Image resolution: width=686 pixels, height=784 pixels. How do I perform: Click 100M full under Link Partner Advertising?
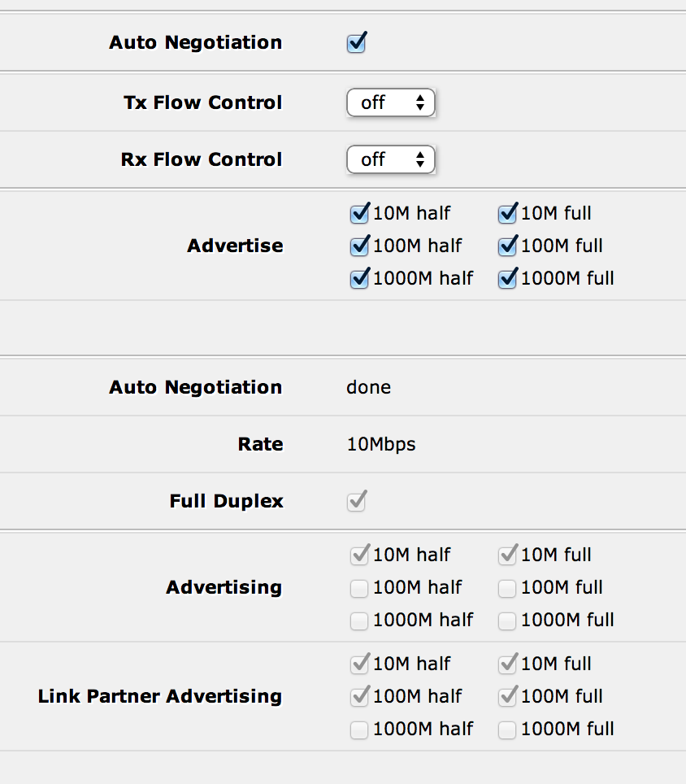point(507,697)
